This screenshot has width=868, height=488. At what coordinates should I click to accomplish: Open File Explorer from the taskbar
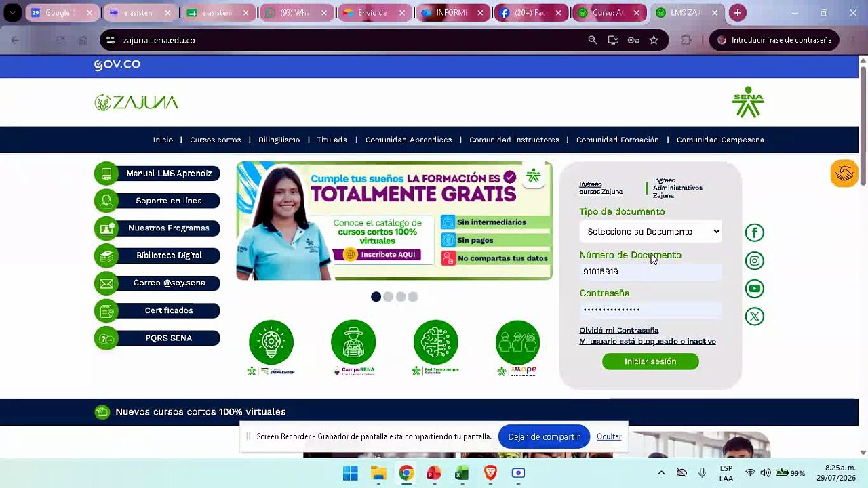point(378,473)
